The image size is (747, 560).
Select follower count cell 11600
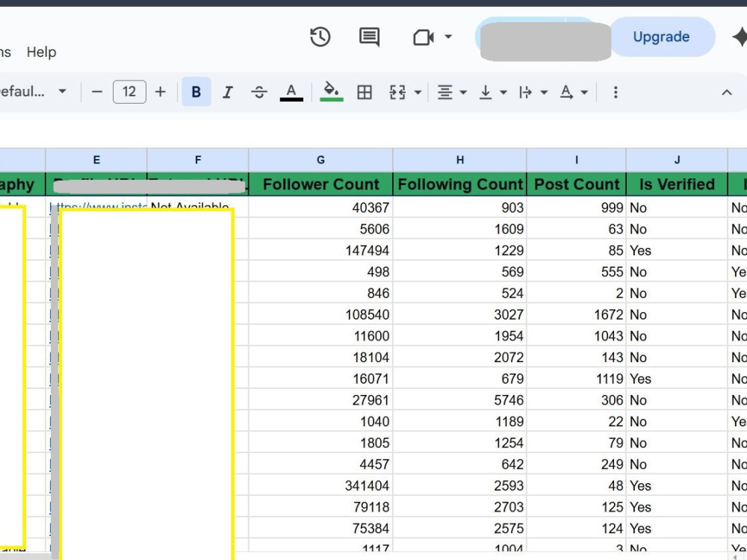click(x=320, y=336)
